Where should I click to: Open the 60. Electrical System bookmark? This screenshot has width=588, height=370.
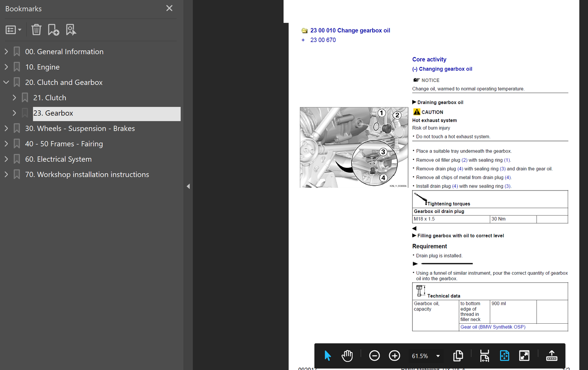coord(58,159)
